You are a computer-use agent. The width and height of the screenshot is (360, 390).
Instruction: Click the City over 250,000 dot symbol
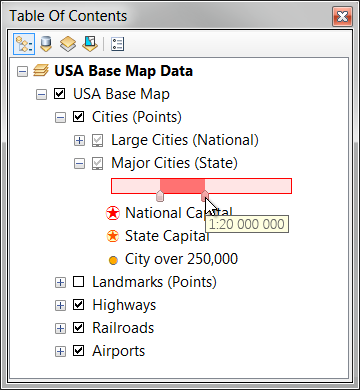point(113,260)
